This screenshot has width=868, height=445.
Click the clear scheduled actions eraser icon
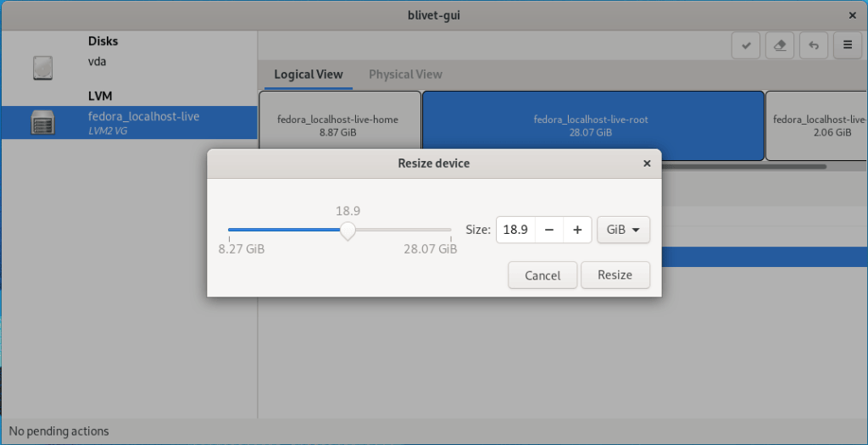(780, 47)
